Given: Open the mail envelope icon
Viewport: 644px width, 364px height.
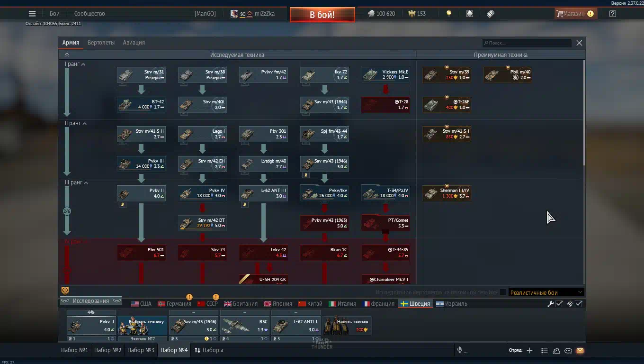Looking at the screenshot, I should (580, 351).
